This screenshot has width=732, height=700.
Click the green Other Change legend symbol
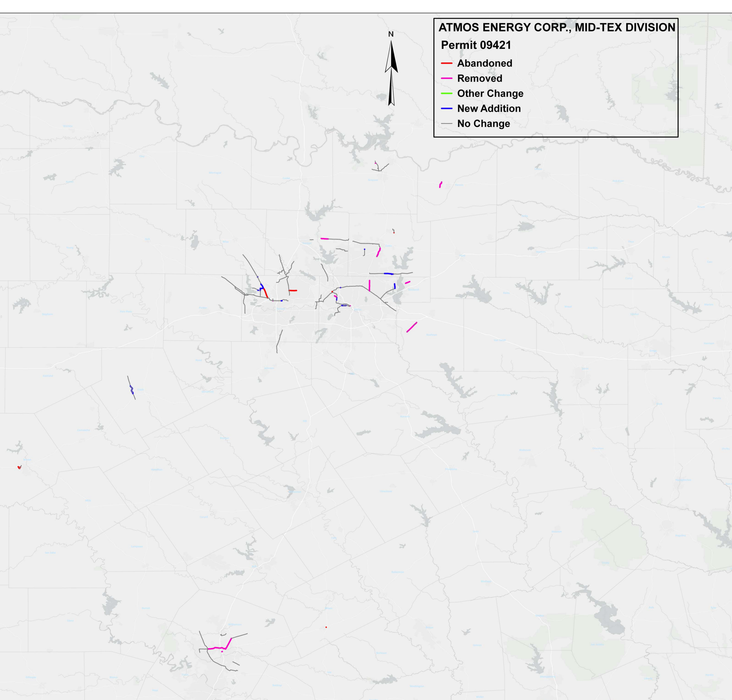(447, 93)
